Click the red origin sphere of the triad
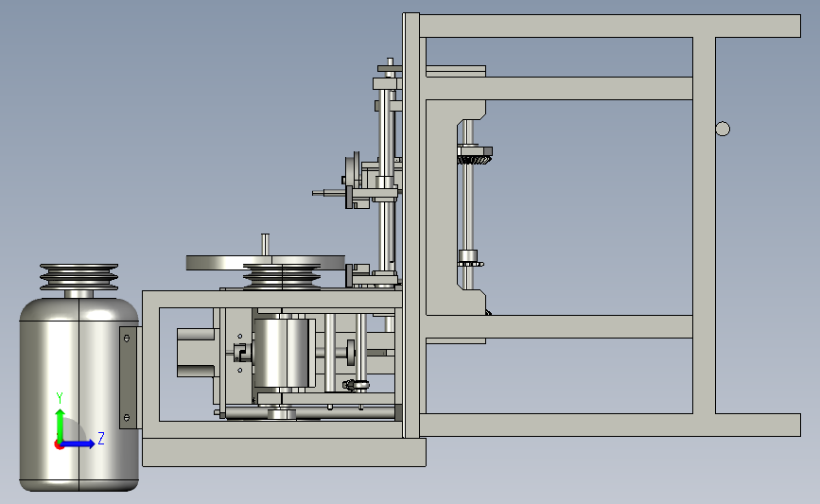 coord(59,445)
